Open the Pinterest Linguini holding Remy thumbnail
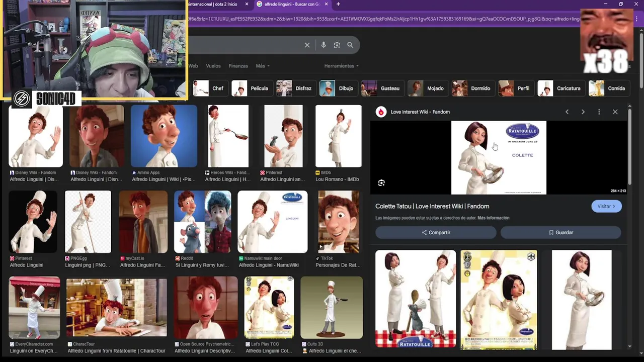The height and width of the screenshot is (362, 644). pyautogui.click(x=283, y=136)
